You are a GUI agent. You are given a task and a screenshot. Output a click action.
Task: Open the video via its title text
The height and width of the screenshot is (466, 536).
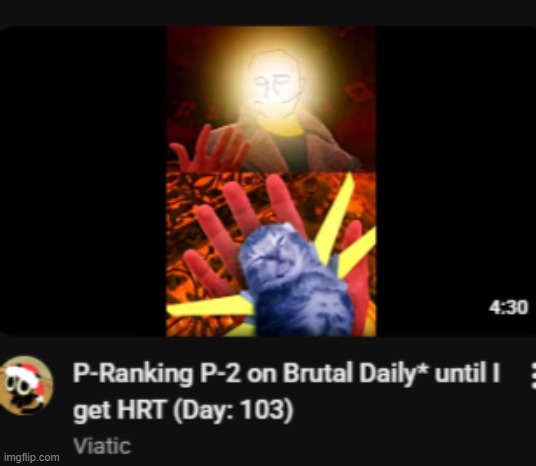(286, 391)
